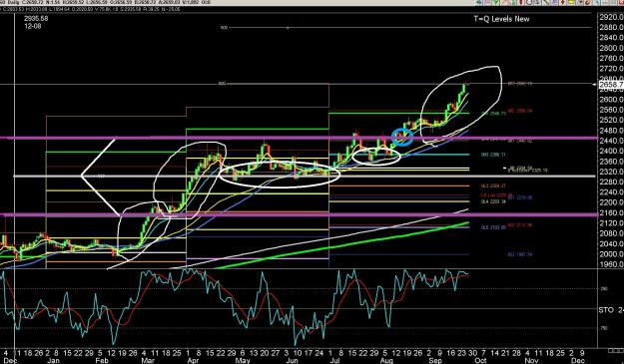Click the date 30 on the time axis
624x364 pixels.
[x=472, y=353]
